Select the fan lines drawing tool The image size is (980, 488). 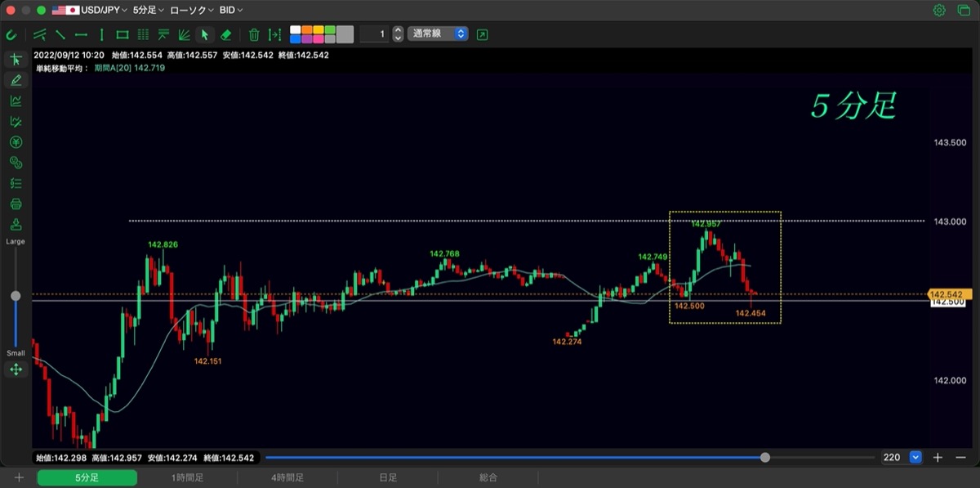pos(184,34)
